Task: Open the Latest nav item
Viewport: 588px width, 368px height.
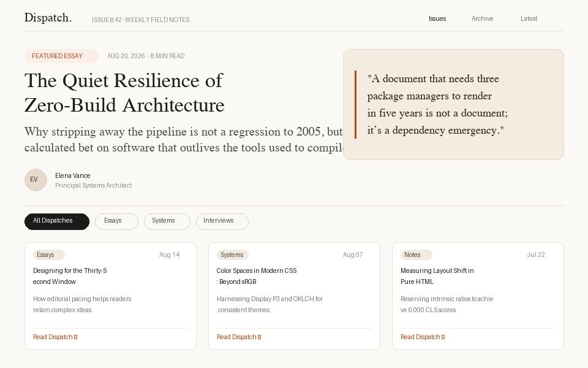Action: pyautogui.click(x=529, y=18)
